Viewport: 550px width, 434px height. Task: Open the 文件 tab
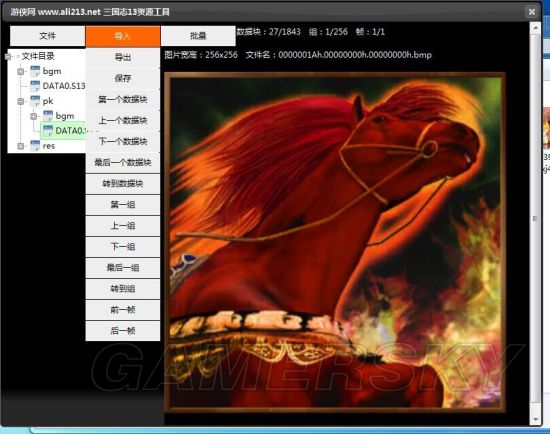tap(47, 36)
